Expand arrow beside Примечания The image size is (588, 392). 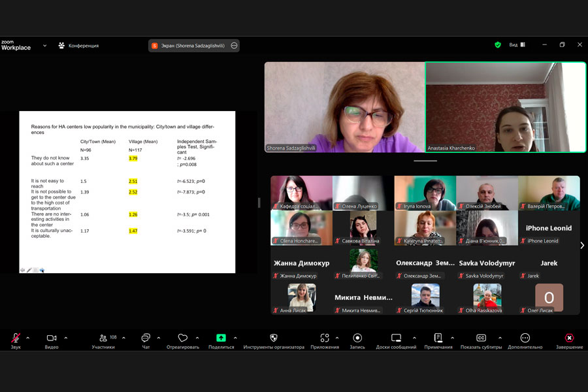click(453, 338)
